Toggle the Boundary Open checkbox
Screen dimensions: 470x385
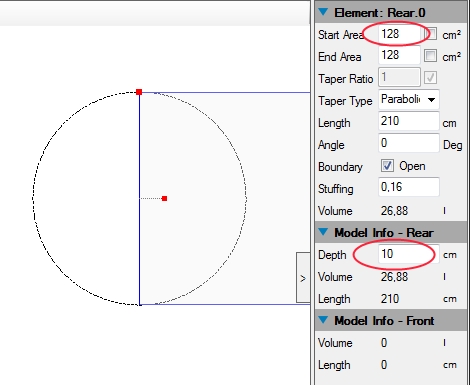pos(387,166)
